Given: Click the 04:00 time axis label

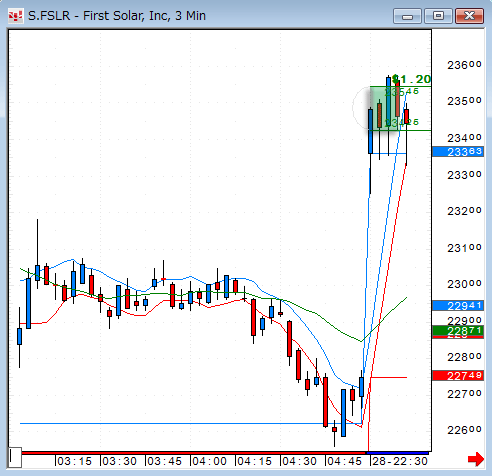Looking at the screenshot, I should (x=209, y=461).
